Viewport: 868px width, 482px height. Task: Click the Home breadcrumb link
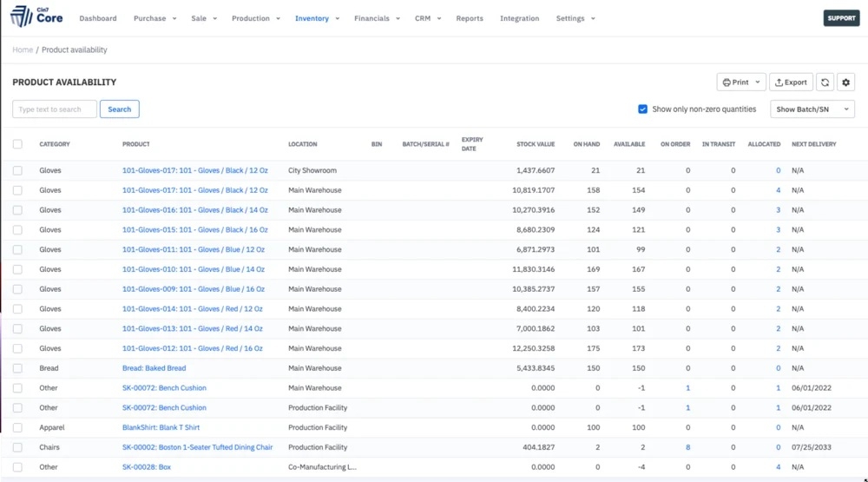click(x=23, y=50)
